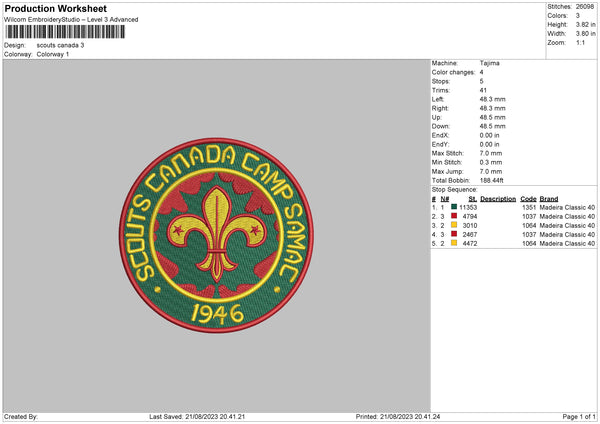The height and width of the screenshot is (424, 600).
Task: Click stitch count 2467 in row 4
Action: (x=470, y=235)
